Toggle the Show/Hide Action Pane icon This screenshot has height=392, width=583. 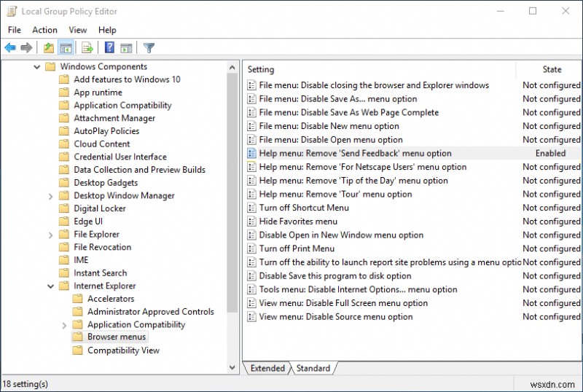click(126, 47)
